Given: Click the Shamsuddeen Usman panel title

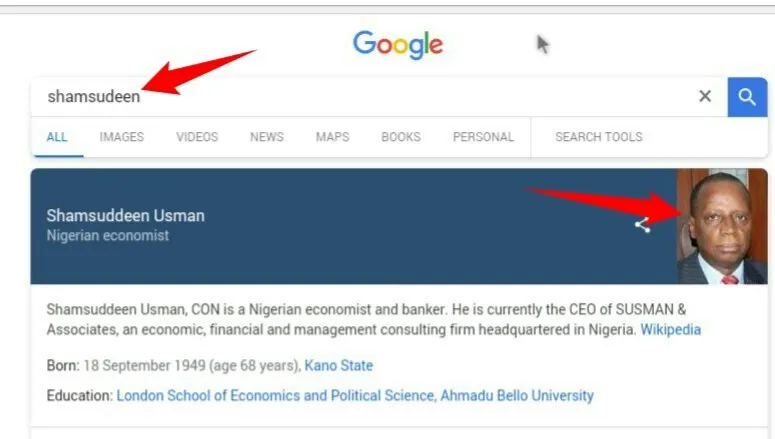Looking at the screenshot, I should [x=125, y=216].
